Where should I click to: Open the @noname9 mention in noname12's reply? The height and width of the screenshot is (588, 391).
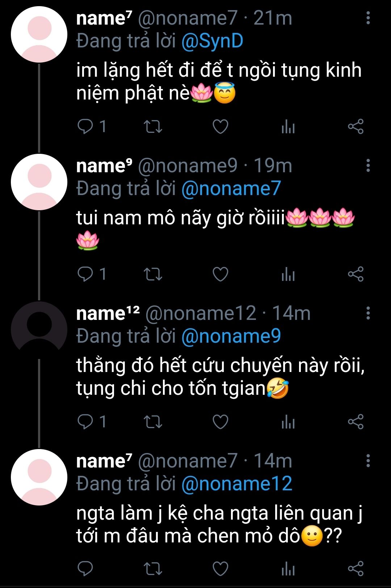[x=231, y=337]
